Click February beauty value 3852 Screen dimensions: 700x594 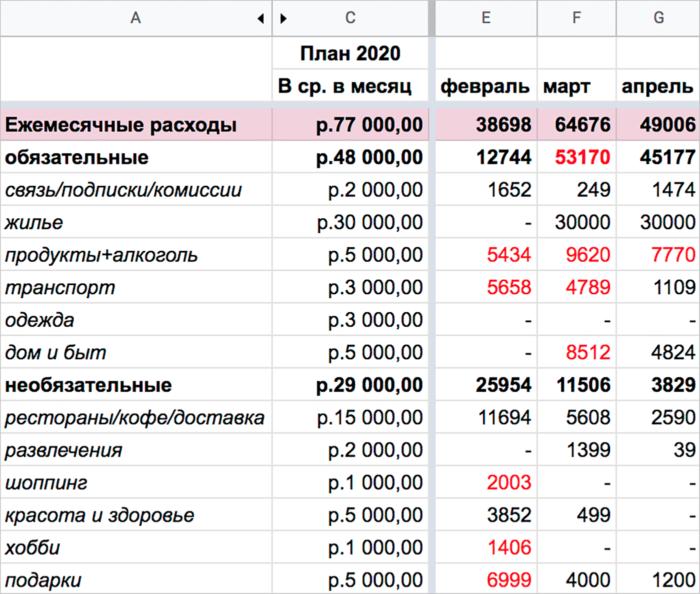(509, 515)
